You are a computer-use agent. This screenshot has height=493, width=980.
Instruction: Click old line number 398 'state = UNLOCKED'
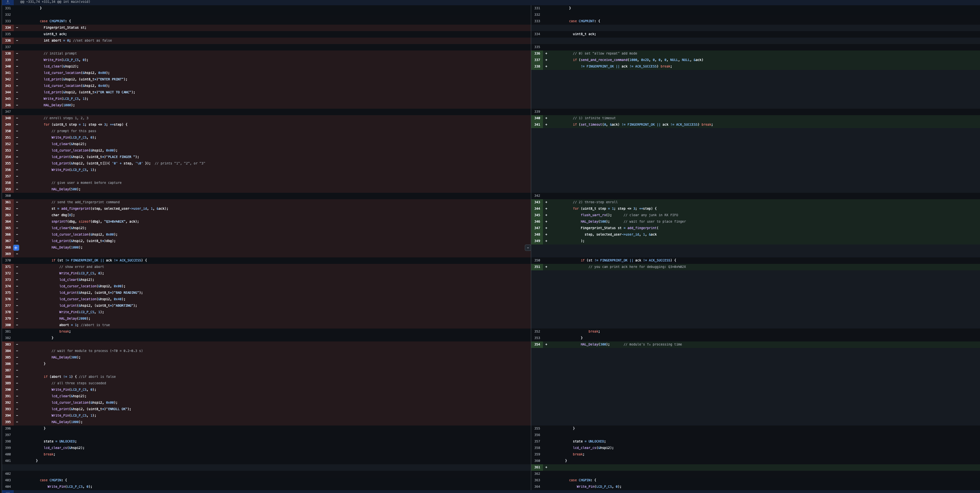point(8,441)
